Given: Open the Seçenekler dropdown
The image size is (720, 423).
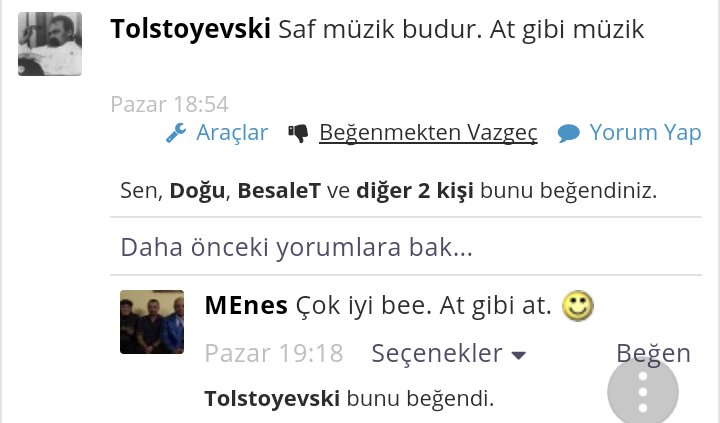Looking at the screenshot, I should coord(437,353).
